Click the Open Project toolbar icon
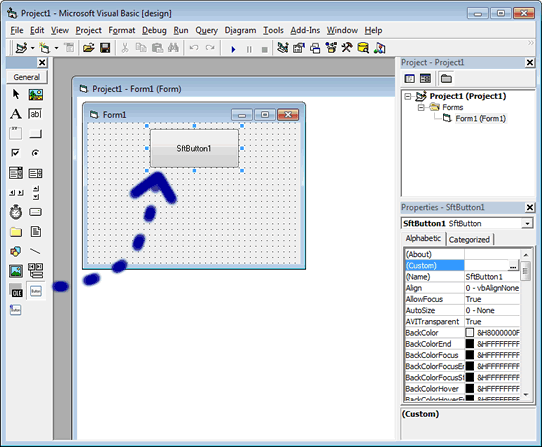The height and width of the screenshot is (447, 542). click(88, 48)
